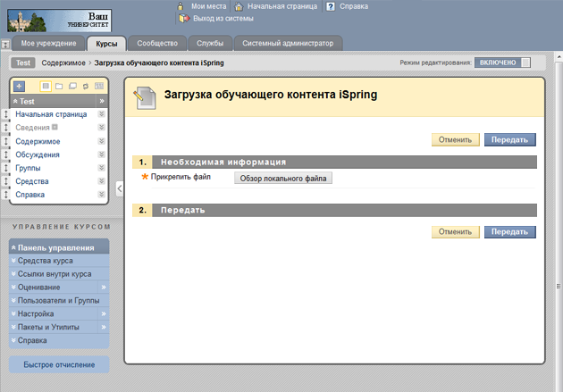This screenshot has height=392, width=563.
Task: Click the vertical scrollbar on the right edge
Action: point(559,227)
